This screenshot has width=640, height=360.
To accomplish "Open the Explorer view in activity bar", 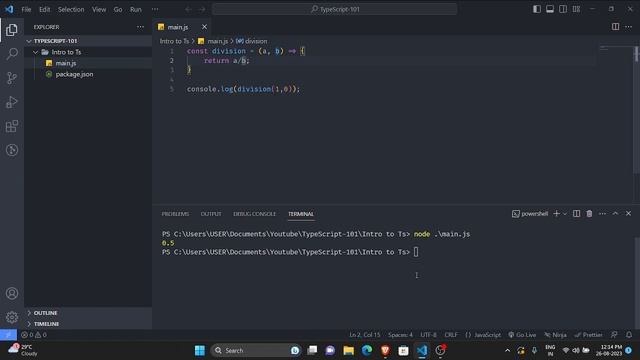I will (x=12, y=30).
